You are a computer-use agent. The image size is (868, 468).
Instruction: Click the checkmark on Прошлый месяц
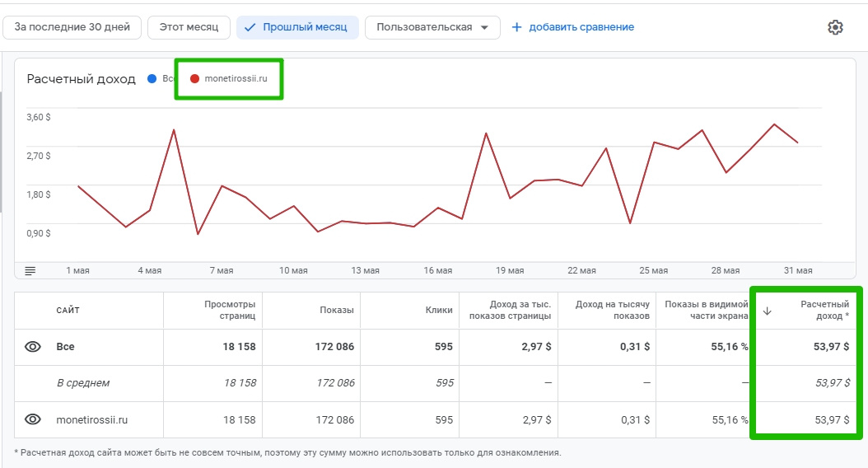point(250,27)
